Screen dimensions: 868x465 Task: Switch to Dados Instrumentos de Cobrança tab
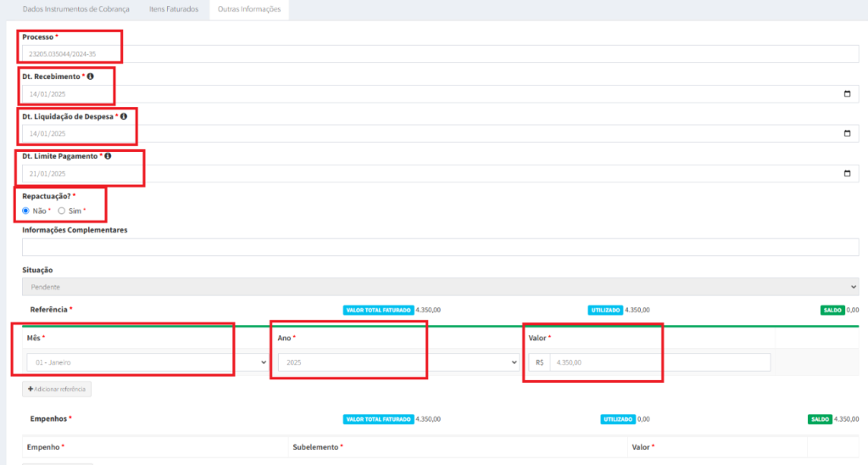[75, 9]
